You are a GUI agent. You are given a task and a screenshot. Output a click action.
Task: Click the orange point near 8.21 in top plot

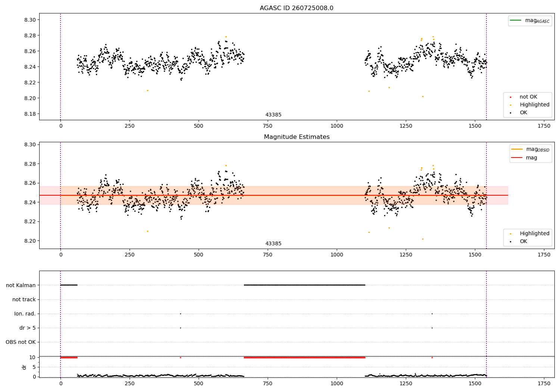pyautogui.click(x=147, y=90)
